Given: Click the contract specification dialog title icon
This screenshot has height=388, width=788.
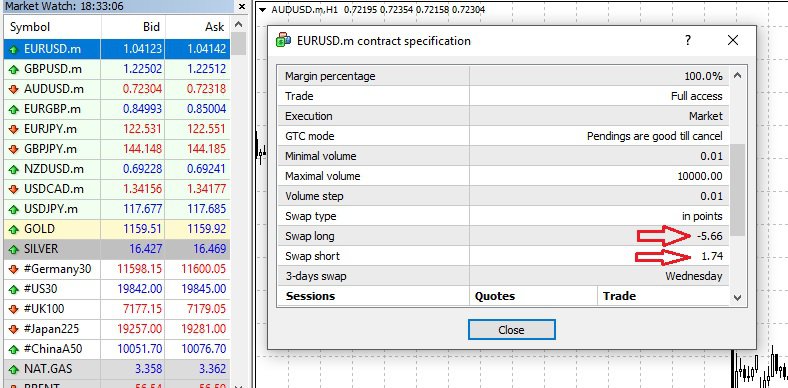Looking at the screenshot, I should click(283, 40).
